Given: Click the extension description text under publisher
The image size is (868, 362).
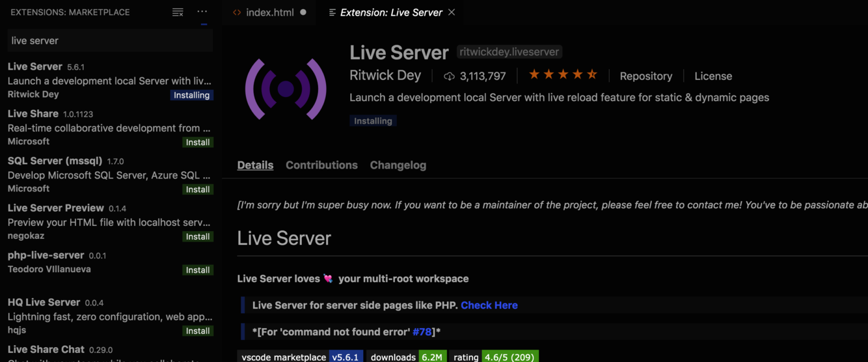Looking at the screenshot, I should tap(559, 98).
